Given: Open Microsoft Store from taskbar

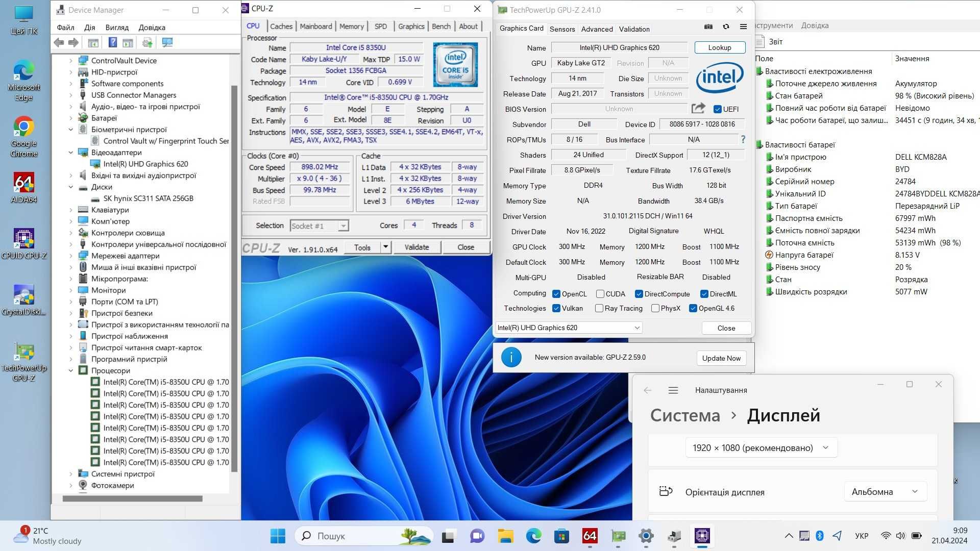Looking at the screenshot, I should click(x=561, y=536).
